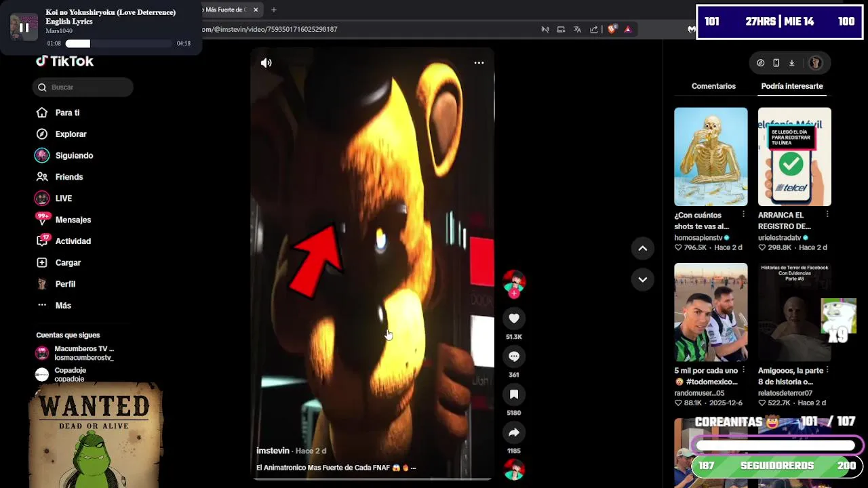Image resolution: width=868 pixels, height=488 pixels.
Task: Open the comments bubble icon
Action: (514, 357)
